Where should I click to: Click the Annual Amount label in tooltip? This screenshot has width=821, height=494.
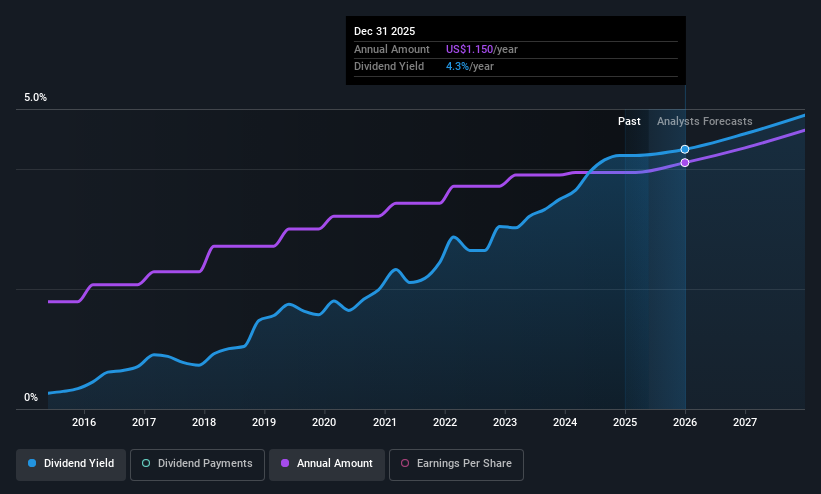[x=392, y=49]
